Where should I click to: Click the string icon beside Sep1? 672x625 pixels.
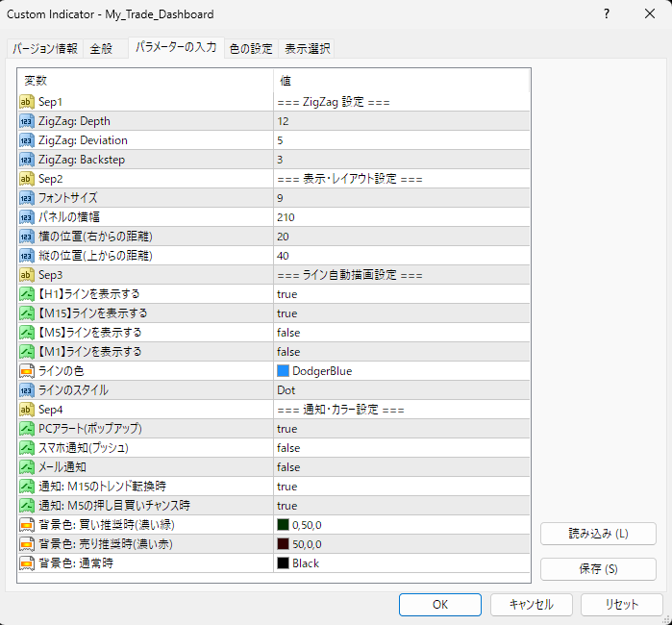(x=27, y=102)
